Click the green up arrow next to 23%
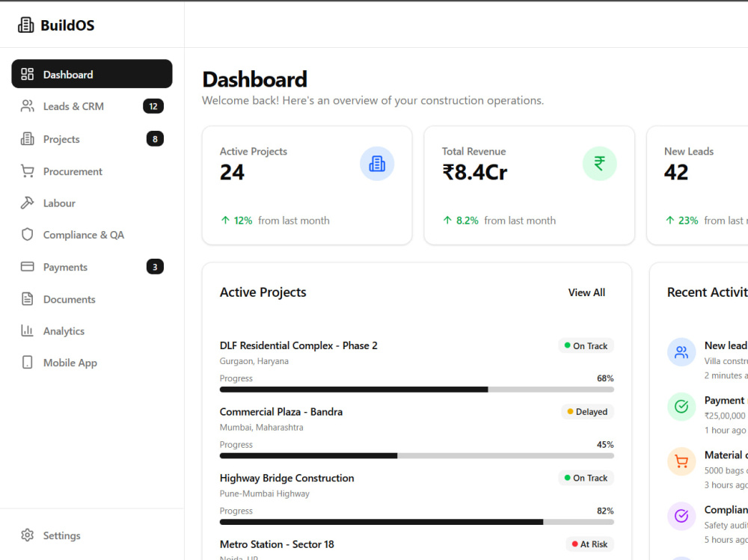This screenshot has width=748, height=560. pos(669,221)
